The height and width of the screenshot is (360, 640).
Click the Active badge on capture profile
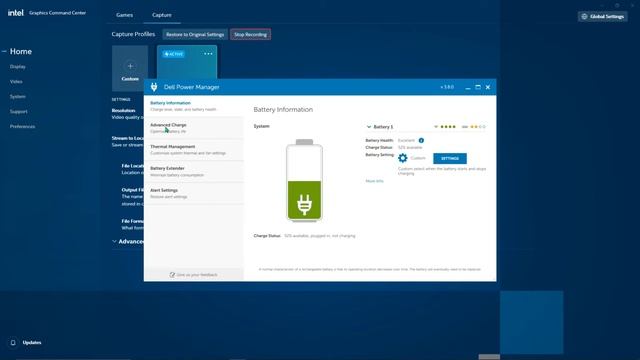point(173,54)
